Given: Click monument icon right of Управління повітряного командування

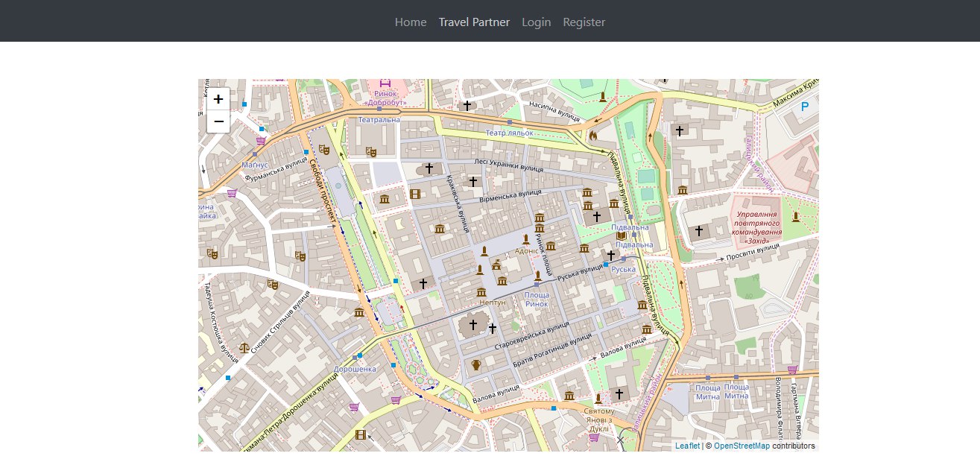Looking at the screenshot, I should pos(796,217).
